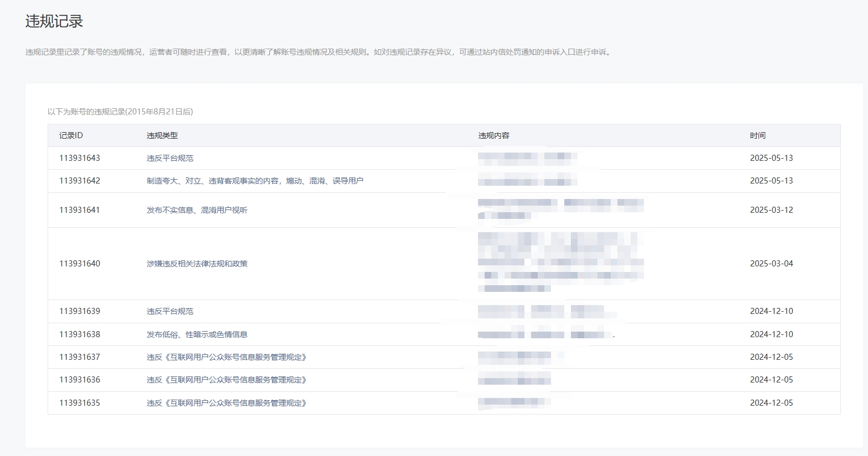Open the 制造夸大、对立 violation type link

(x=254, y=181)
